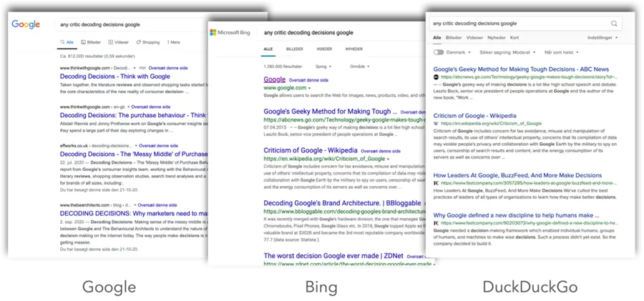Select Alle tab in DuckDuckGo
The image size is (644, 301).
click(x=437, y=38)
